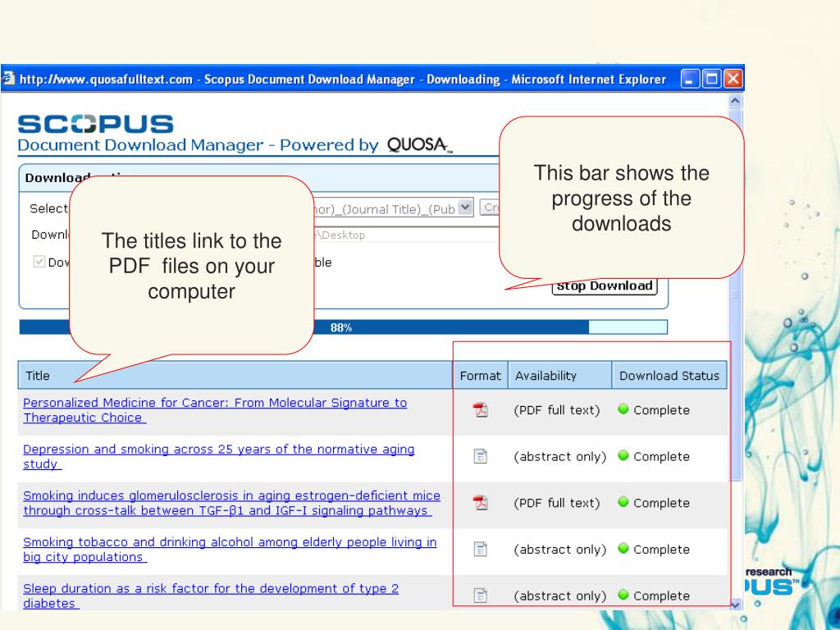Click the Download Status column header
The image size is (840, 630).
tap(669, 376)
